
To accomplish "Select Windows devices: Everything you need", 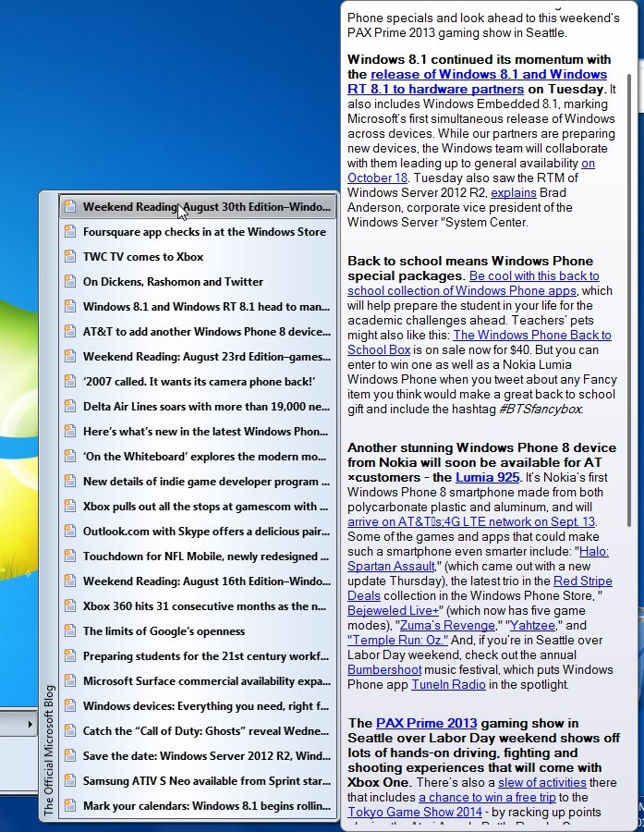I will 198,705.
